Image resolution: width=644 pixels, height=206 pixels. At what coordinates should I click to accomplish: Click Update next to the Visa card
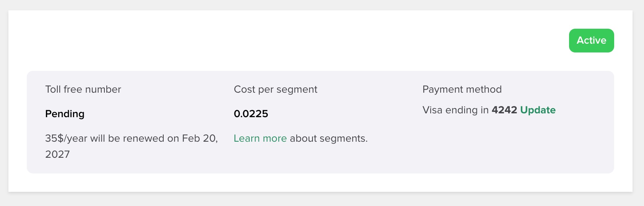tap(538, 110)
